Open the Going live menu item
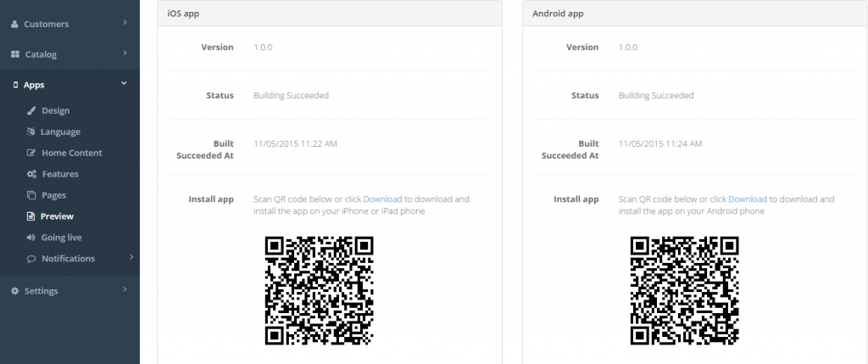This screenshot has height=364, width=868. tap(61, 237)
